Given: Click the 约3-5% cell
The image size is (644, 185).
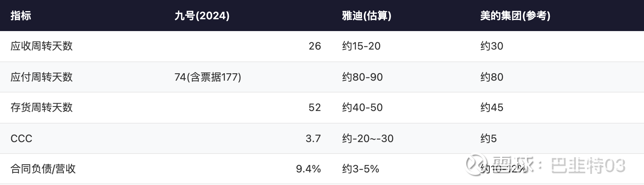Looking at the screenshot, I should 361,169.
